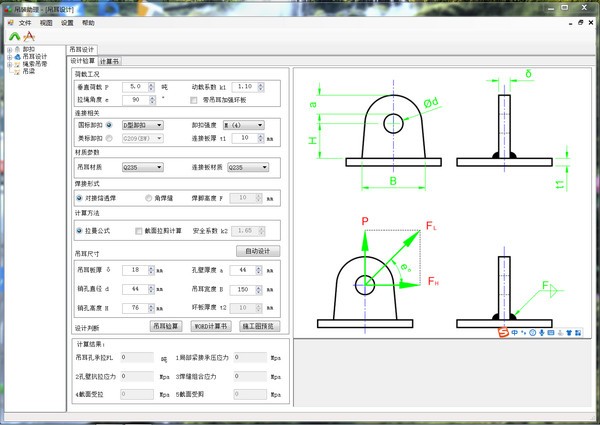The width and height of the screenshot is (600, 425).
Task: Click the 吊耳设计 icon in the tree
Action: click(17, 57)
